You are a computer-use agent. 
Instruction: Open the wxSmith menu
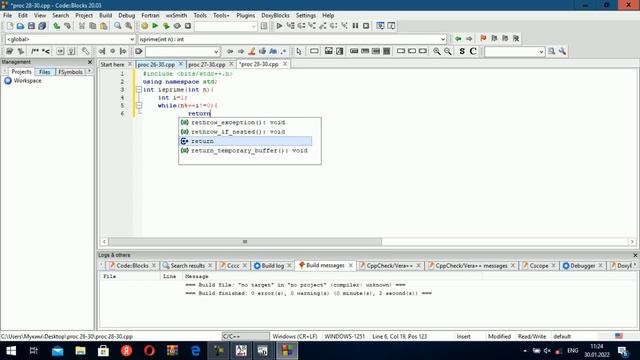click(176, 15)
